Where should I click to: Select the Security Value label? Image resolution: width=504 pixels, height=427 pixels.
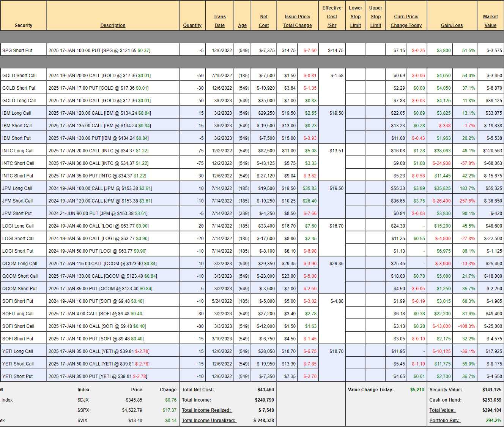[x=446, y=390]
